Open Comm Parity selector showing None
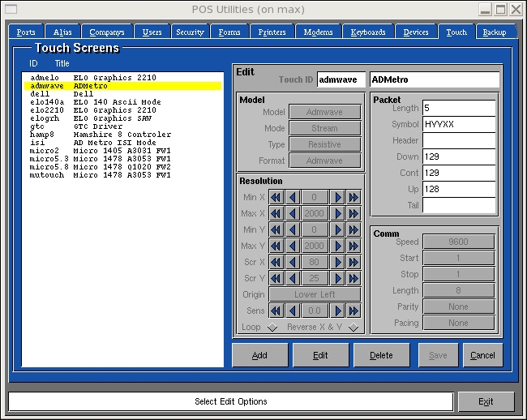 tap(458, 306)
